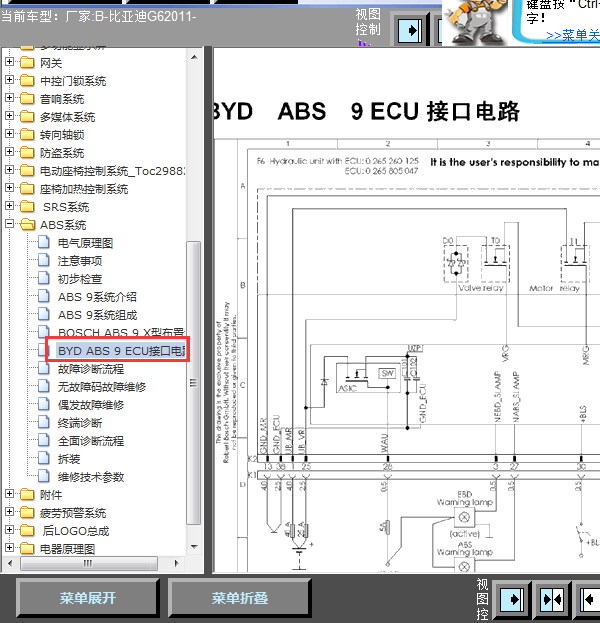The image size is (600, 623).
Task: Expand the 电器原理图 folder
Action: click(x=10, y=548)
